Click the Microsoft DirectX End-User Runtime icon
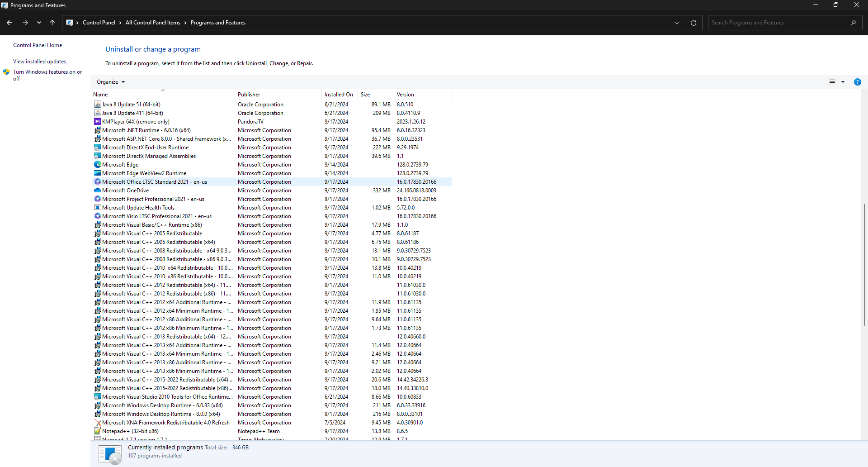868x467 pixels. coord(97,148)
